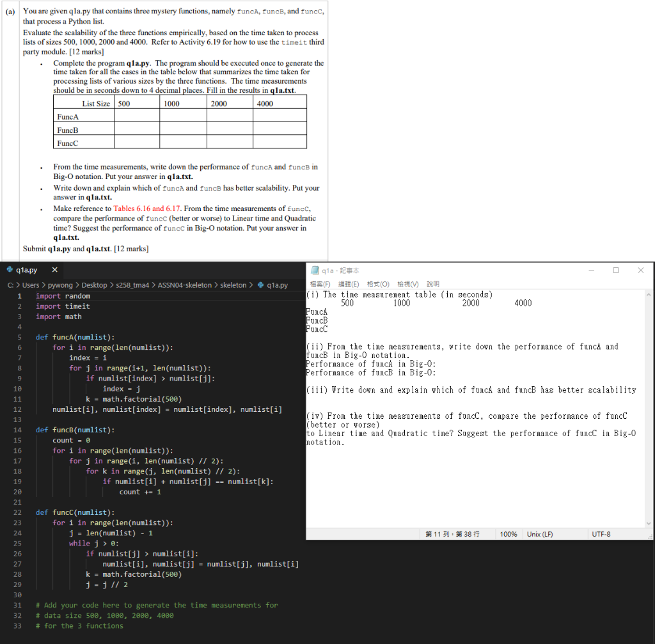Click the UTF-8 encoding indicator in Notepad
The width and height of the screenshot is (655, 644).
click(x=600, y=533)
